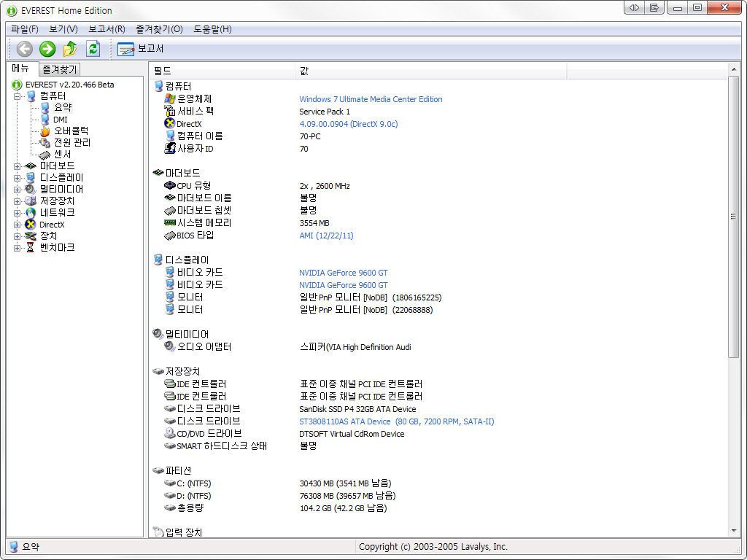Switch to the 즐겨찾기 tab in sidebar
This screenshot has width=747, height=560.
click(x=60, y=69)
